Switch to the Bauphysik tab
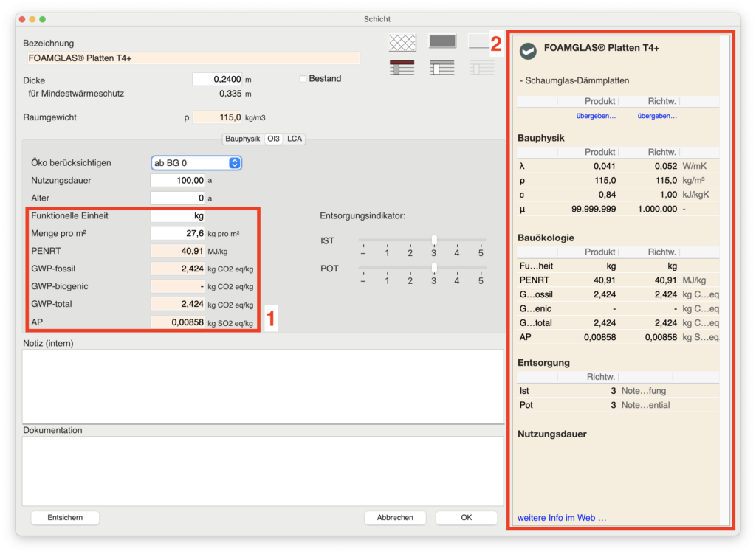Screen dimensions: 756x554 point(242,139)
